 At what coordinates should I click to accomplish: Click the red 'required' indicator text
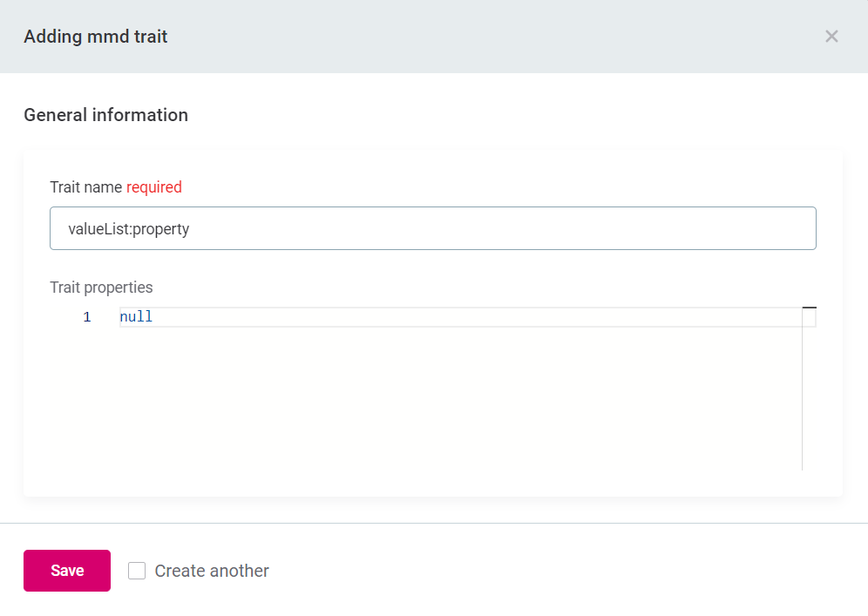(154, 187)
